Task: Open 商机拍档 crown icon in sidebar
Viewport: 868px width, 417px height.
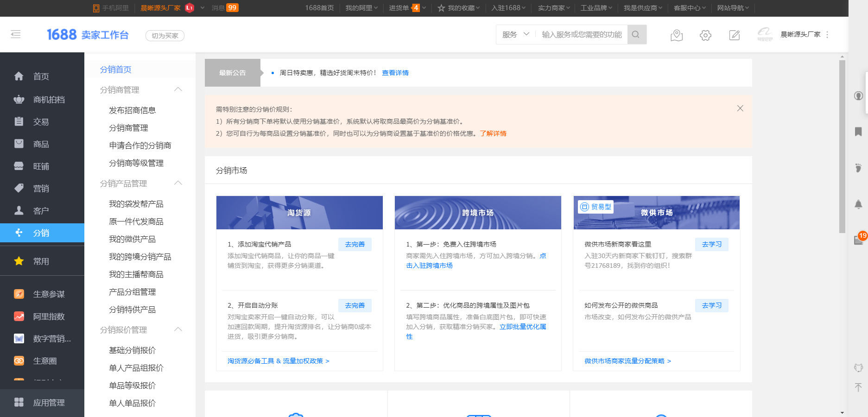Action: click(19, 99)
